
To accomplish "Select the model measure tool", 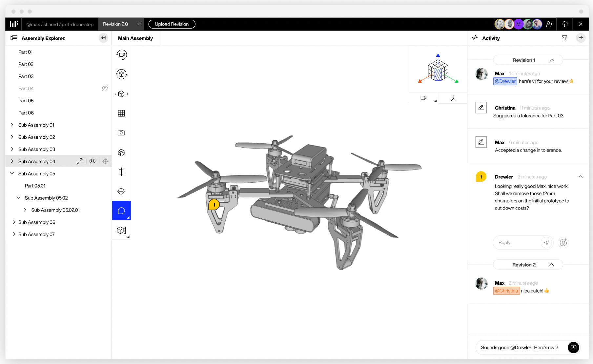I will coord(121,230).
